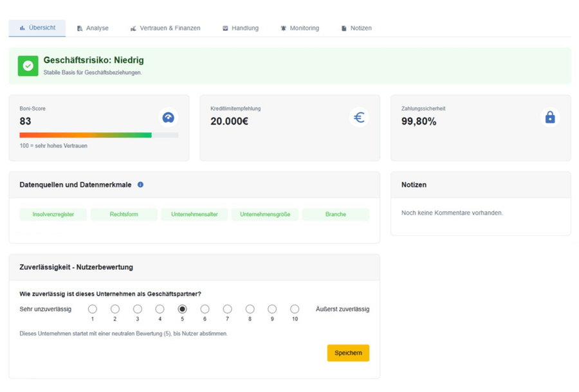This screenshot has width=579, height=392.
Task: Open the Monitoring tab
Action: pos(300,28)
